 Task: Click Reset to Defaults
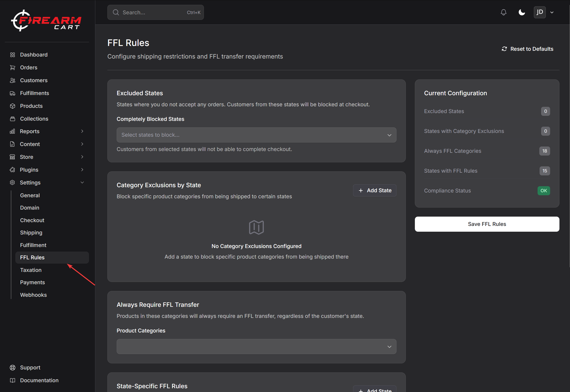click(528, 49)
